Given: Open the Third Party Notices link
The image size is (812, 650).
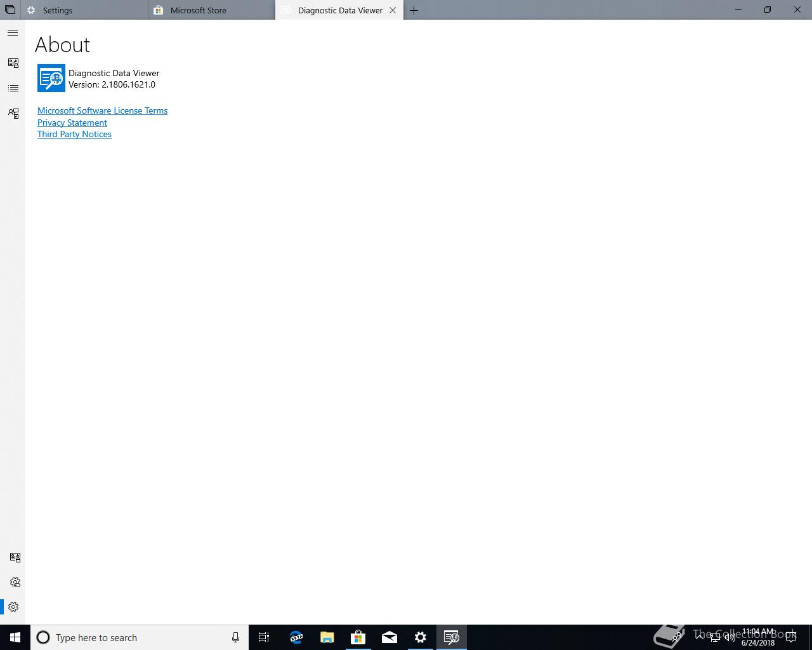Looking at the screenshot, I should (74, 134).
